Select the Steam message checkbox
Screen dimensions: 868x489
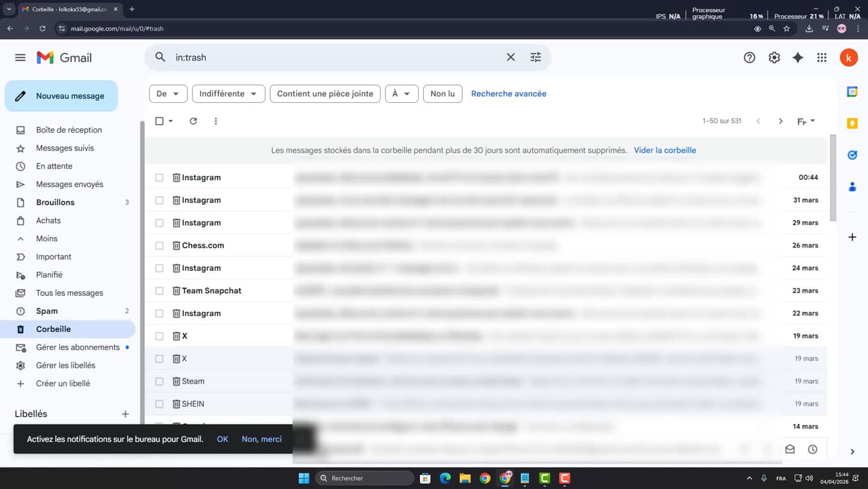[x=160, y=382]
